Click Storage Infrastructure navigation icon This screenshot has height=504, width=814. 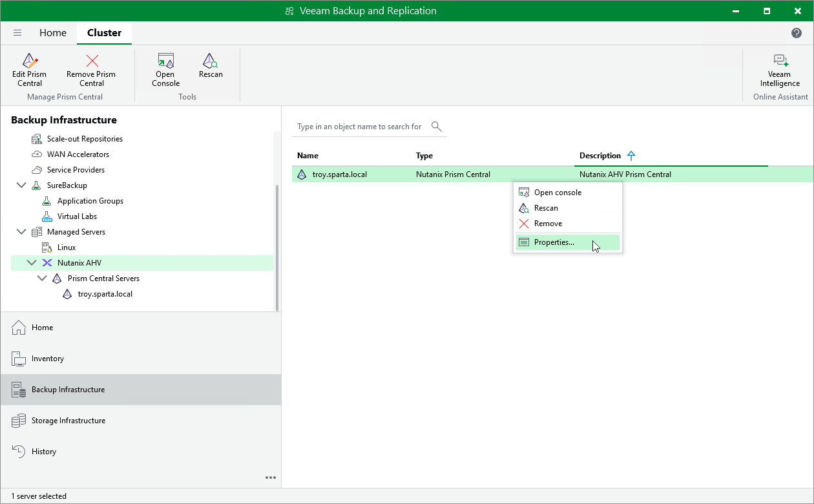[19, 421]
